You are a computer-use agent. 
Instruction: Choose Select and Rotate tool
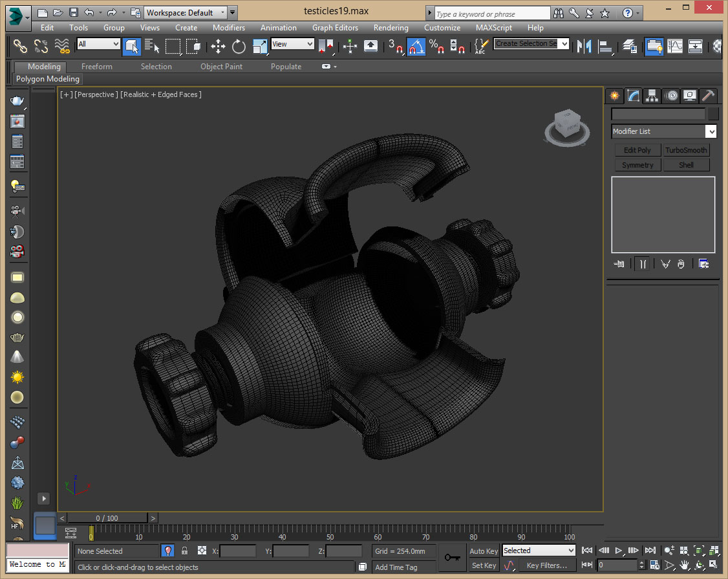pyautogui.click(x=239, y=46)
